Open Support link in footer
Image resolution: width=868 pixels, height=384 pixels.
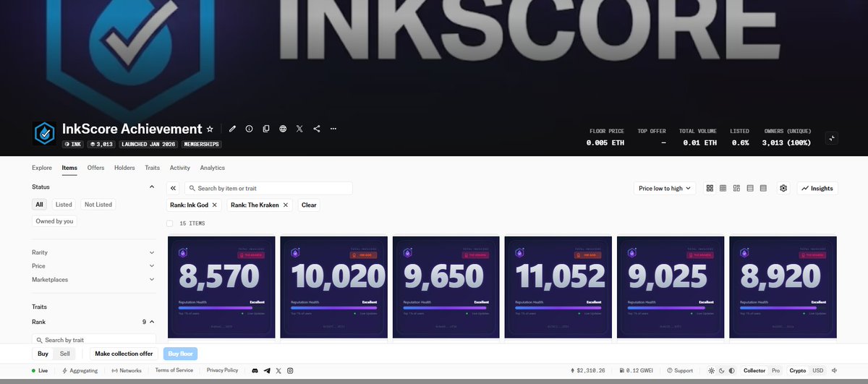click(x=680, y=370)
